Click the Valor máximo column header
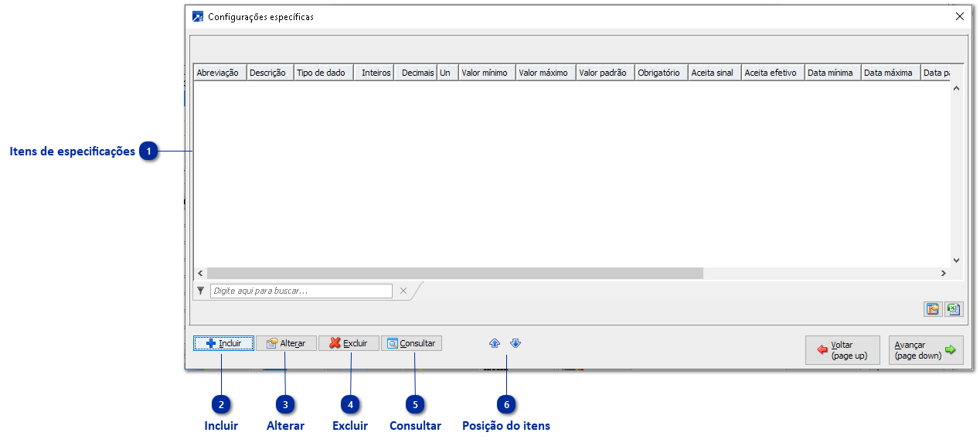This screenshot has height=446, width=980. [x=546, y=73]
